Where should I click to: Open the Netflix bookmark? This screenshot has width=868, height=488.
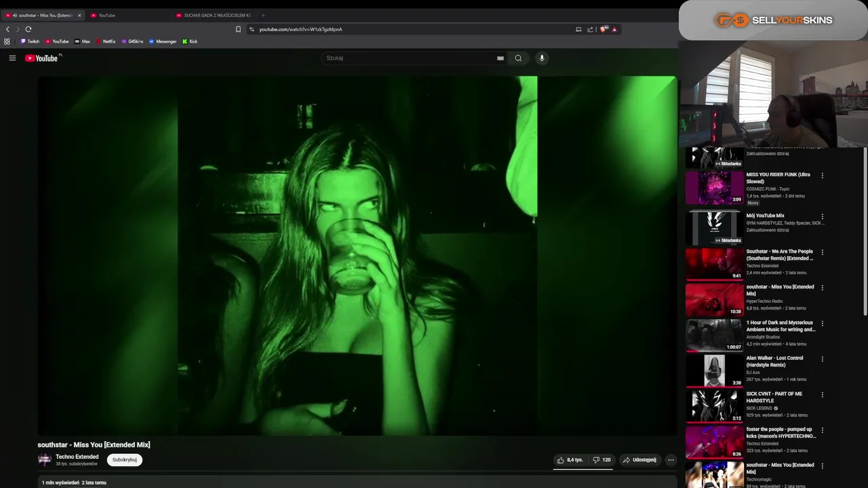coord(106,41)
